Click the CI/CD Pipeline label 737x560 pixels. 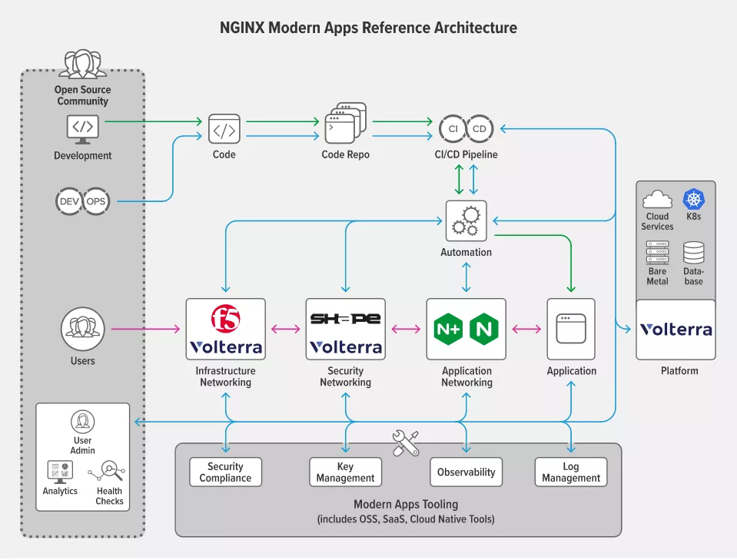coord(466,154)
